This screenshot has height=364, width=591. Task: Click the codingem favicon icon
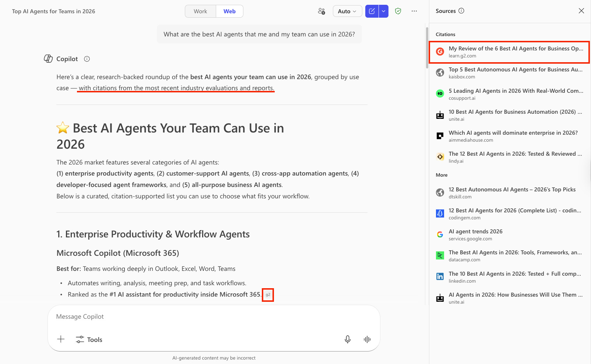[x=440, y=214]
